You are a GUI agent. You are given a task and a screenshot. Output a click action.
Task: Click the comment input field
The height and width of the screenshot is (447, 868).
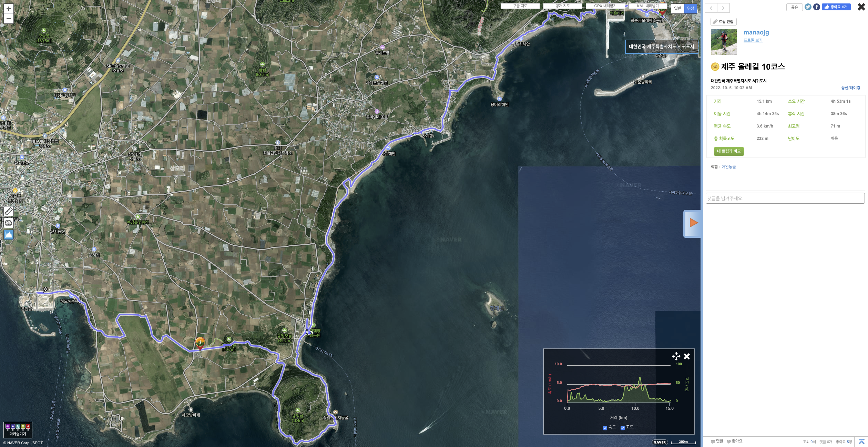[x=785, y=198]
